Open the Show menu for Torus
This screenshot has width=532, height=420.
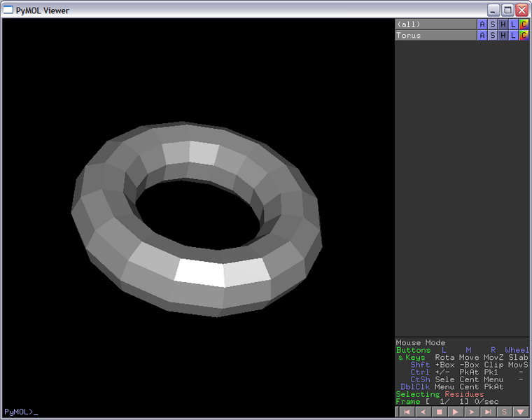pyautogui.click(x=492, y=36)
